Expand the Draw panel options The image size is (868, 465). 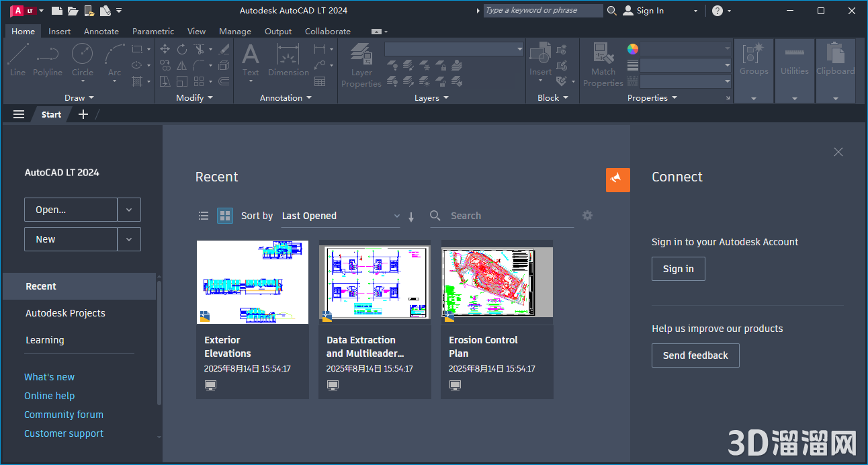pyautogui.click(x=94, y=97)
